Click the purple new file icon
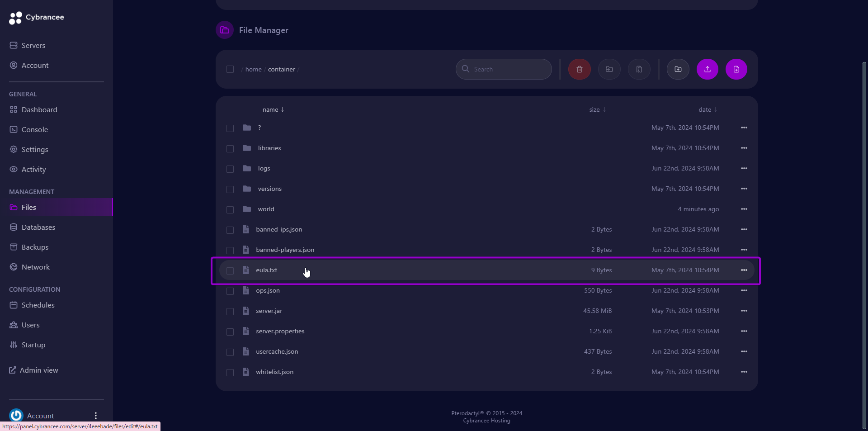Viewport: 868px width, 431px height. tap(736, 69)
